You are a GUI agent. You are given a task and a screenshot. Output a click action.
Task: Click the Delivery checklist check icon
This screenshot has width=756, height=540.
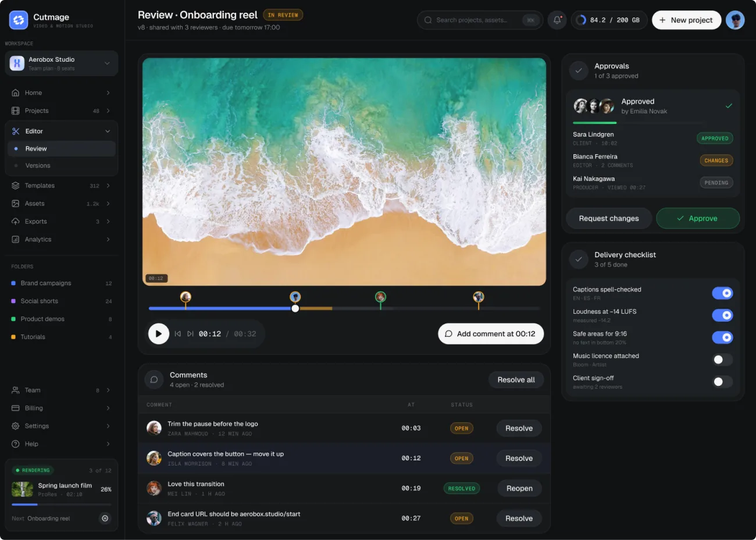(579, 260)
